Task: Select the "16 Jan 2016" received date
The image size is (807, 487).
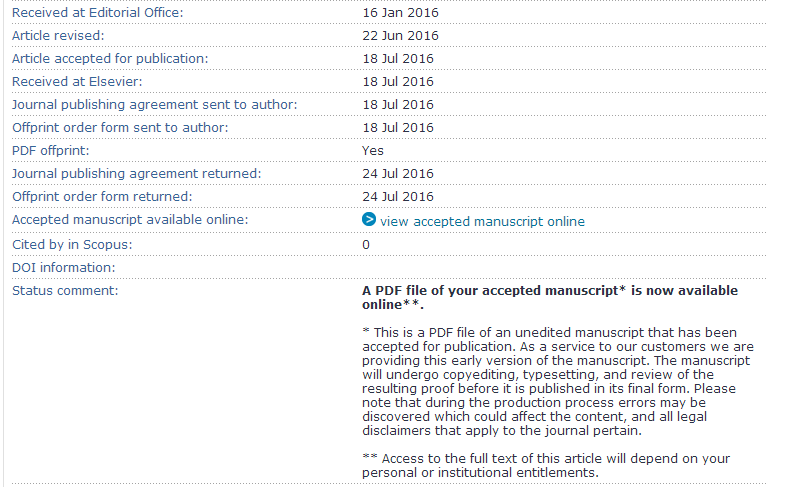Action: 400,13
